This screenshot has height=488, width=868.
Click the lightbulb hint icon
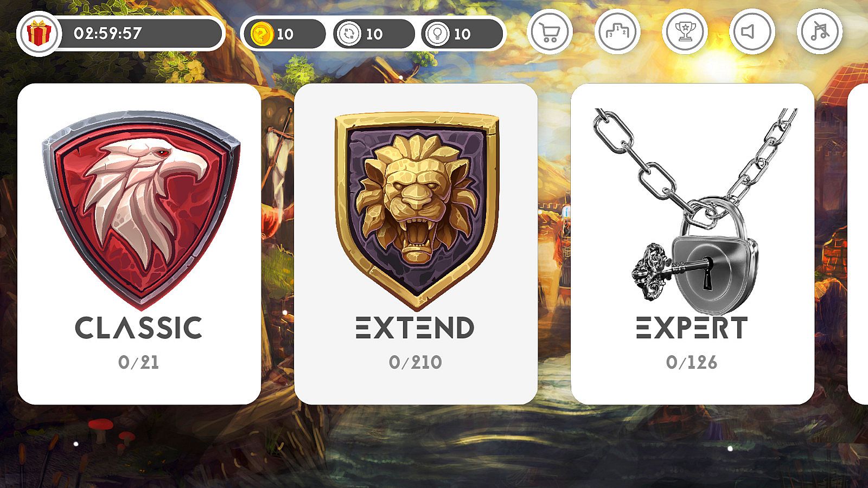pyautogui.click(x=436, y=34)
